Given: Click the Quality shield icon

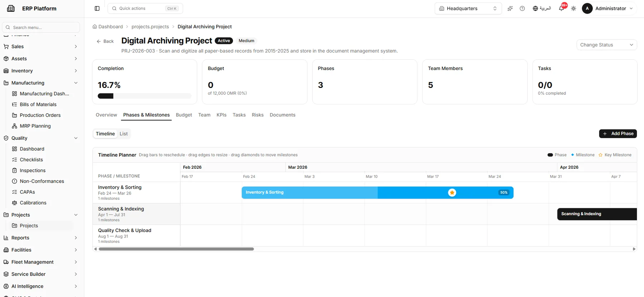Looking at the screenshot, I should pos(6,138).
